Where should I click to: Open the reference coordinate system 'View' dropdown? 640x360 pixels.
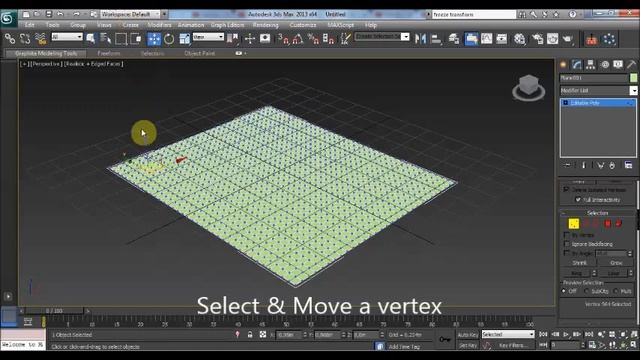click(208, 37)
